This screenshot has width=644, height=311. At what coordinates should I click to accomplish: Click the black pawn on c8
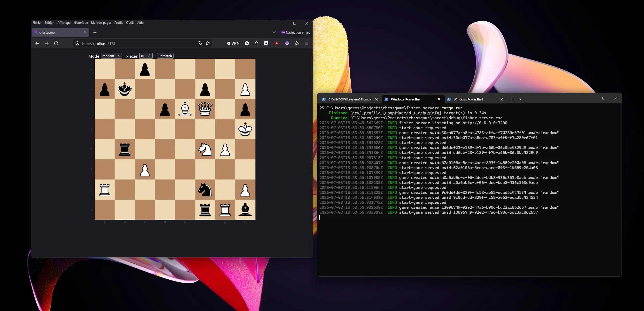(x=145, y=69)
